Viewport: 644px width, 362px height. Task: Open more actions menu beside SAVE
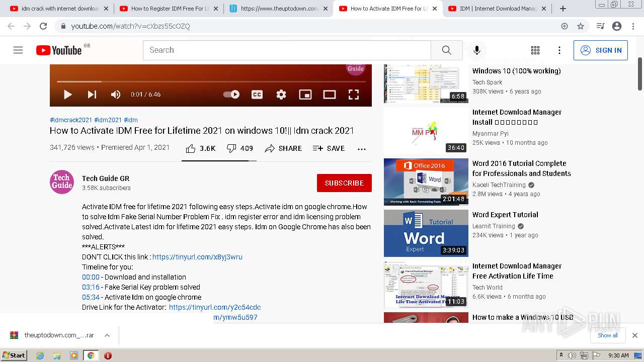pos(362,149)
